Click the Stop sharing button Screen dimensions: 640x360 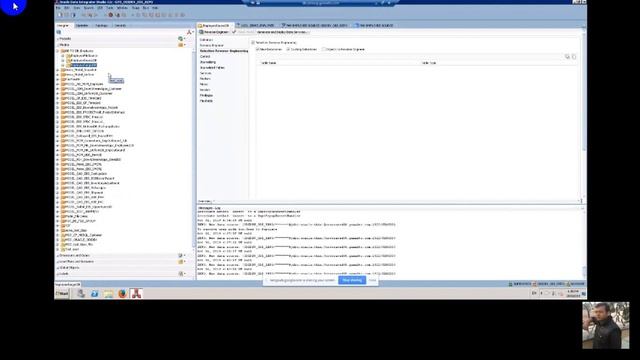(x=352, y=280)
